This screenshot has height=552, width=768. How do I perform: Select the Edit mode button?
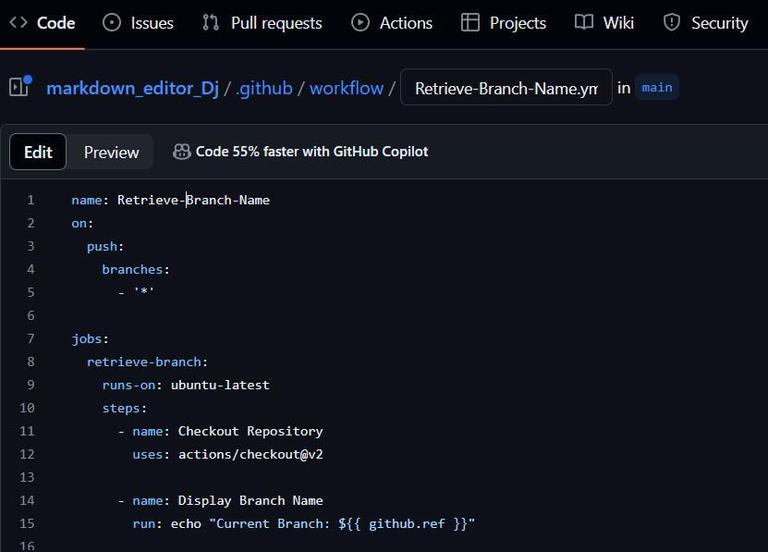pyautogui.click(x=38, y=152)
